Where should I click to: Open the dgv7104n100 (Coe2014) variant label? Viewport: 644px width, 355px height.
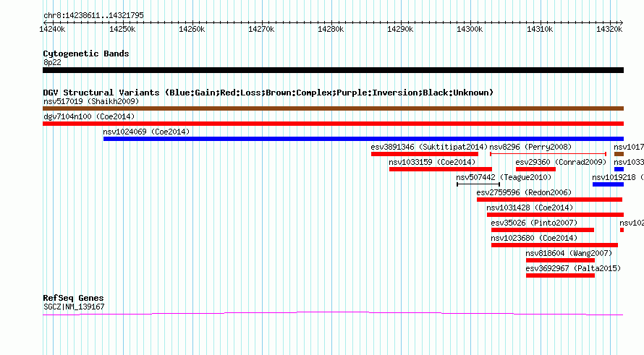click(x=89, y=116)
